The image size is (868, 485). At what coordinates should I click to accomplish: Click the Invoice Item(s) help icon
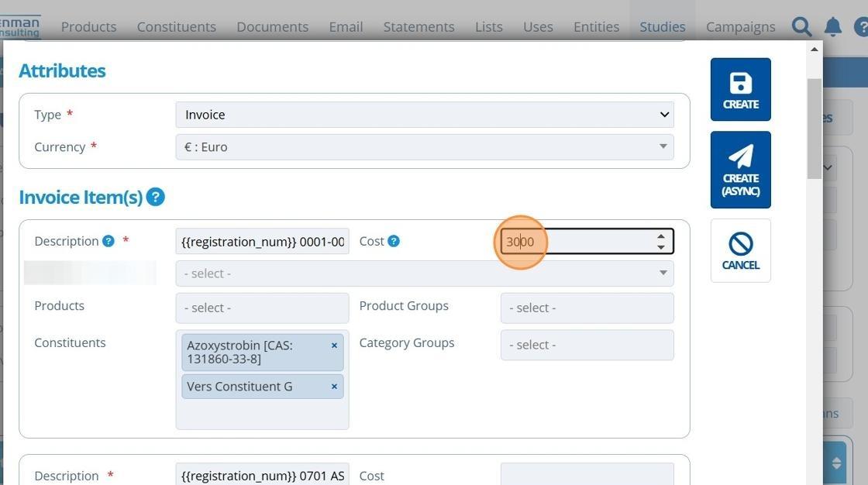155,197
